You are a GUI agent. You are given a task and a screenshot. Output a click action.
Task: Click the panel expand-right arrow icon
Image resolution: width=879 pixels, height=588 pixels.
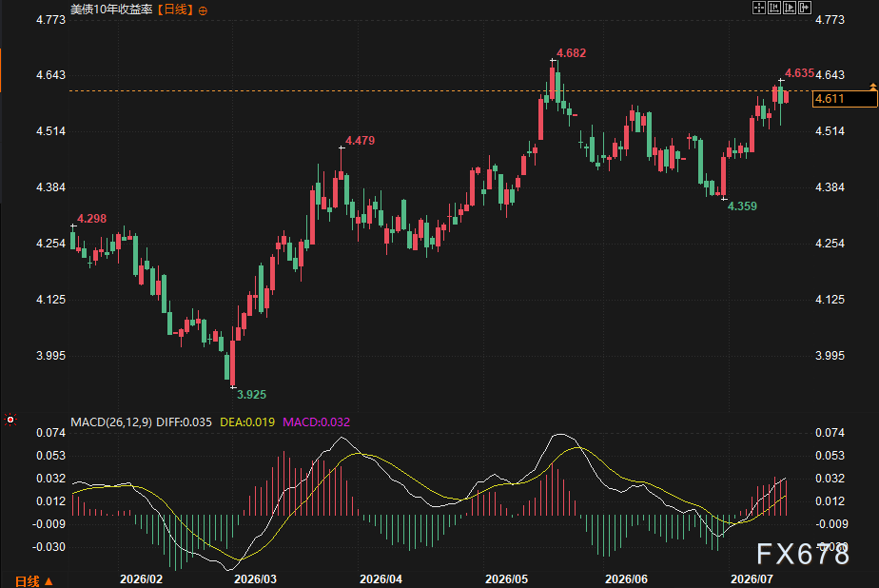805,8
